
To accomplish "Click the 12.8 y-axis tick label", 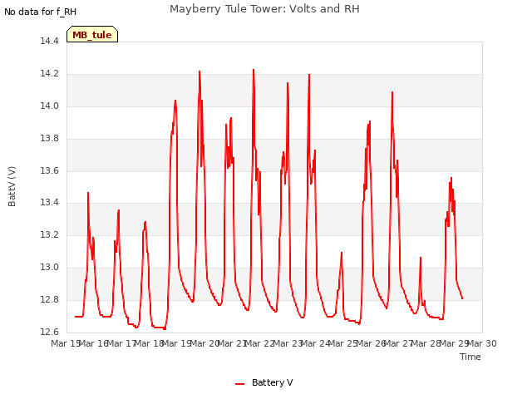I will (x=50, y=299).
